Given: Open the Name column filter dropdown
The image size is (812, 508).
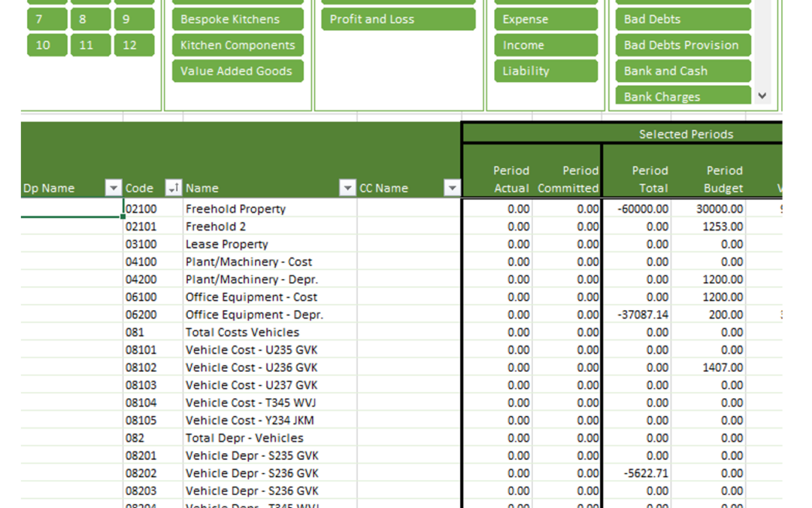Looking at the screenshot, I should click(x=347, y=188).
